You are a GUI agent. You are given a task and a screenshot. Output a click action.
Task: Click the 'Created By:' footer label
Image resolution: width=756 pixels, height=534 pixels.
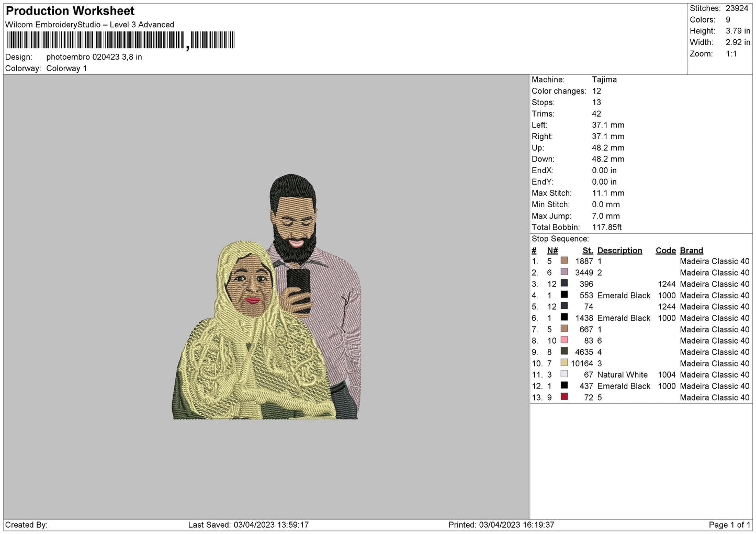click(26, 525)
